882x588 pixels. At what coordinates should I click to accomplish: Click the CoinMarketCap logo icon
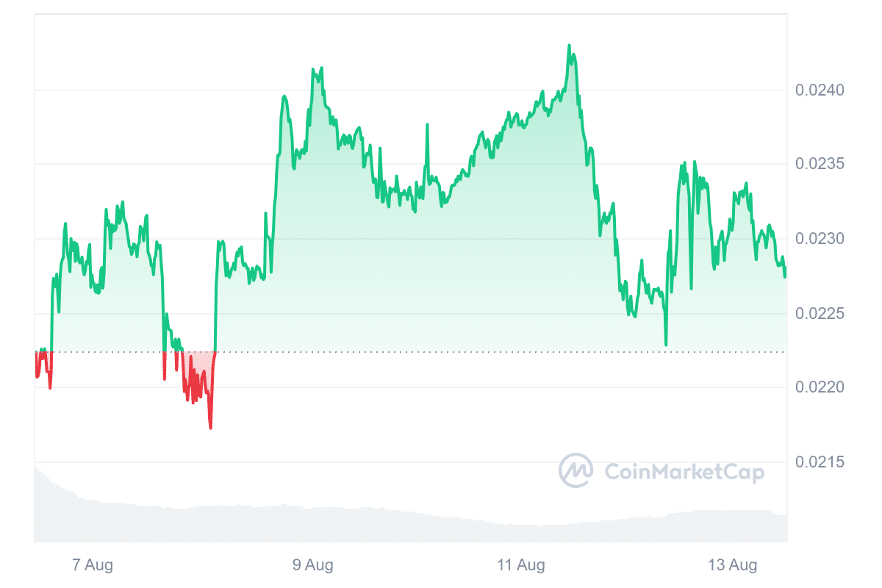(x=576, y=470)
